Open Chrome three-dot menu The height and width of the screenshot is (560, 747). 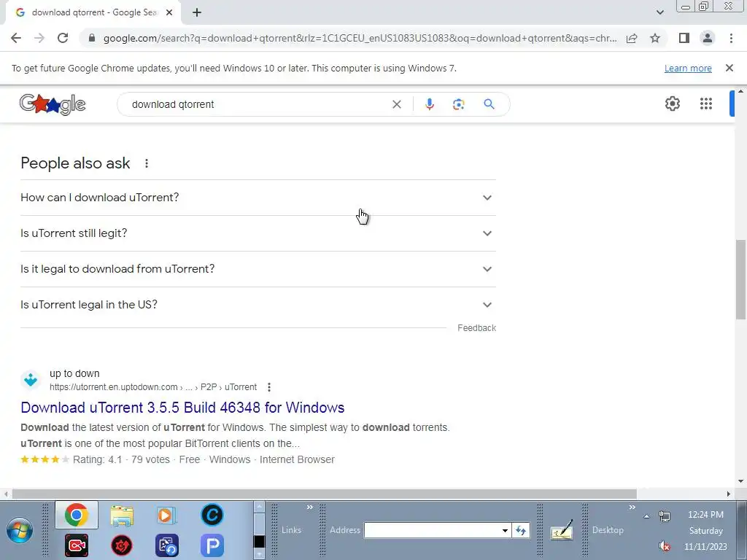click(x=731, y=38)
